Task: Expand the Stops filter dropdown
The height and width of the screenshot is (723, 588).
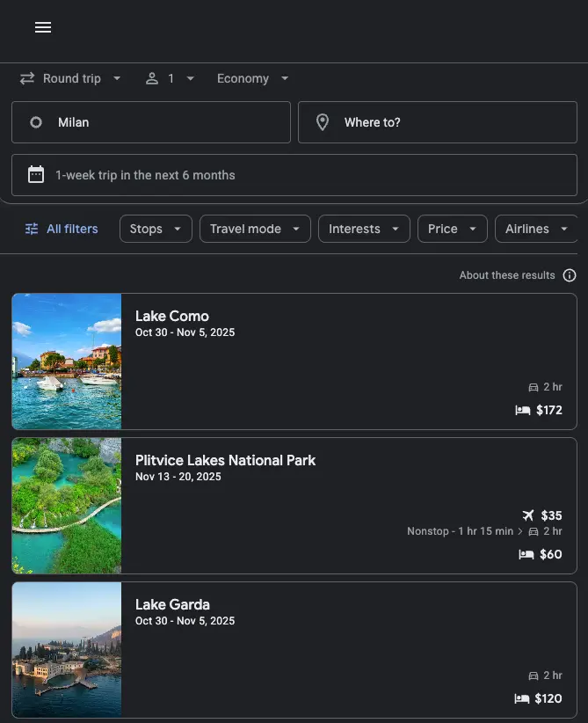Action: click(155, 229)
